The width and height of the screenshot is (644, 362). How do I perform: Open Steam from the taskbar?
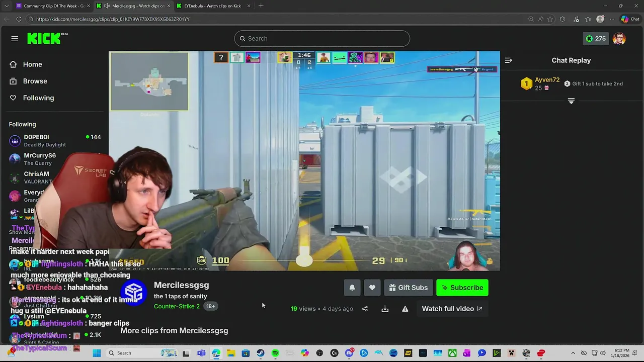(x=260, y=353)
